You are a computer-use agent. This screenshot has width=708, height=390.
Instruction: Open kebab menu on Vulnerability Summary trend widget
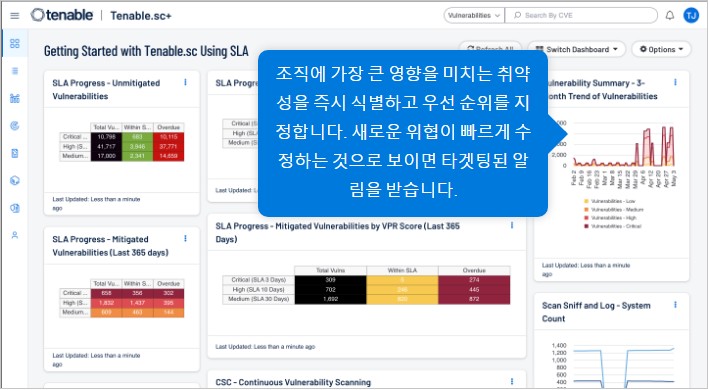pos(675,82)
